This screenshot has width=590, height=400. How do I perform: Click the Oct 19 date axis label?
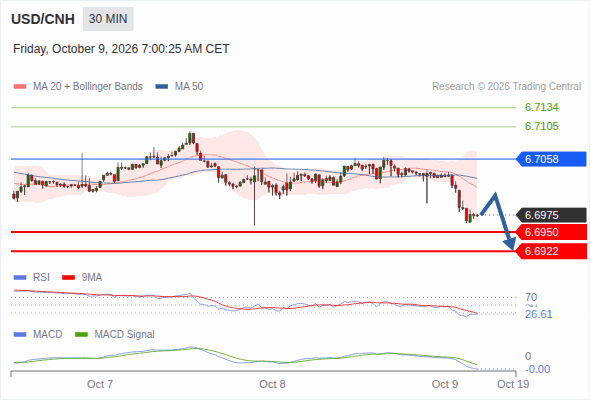(513, 384)
